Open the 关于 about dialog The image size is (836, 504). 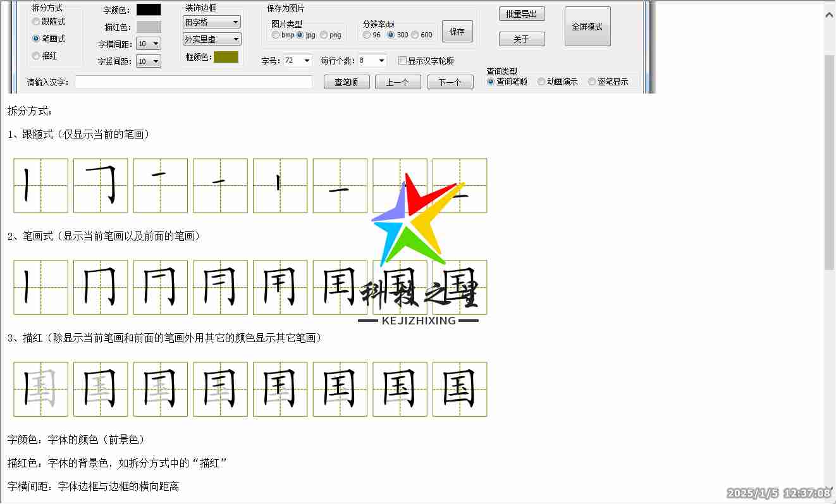click(x=521, y=39)
